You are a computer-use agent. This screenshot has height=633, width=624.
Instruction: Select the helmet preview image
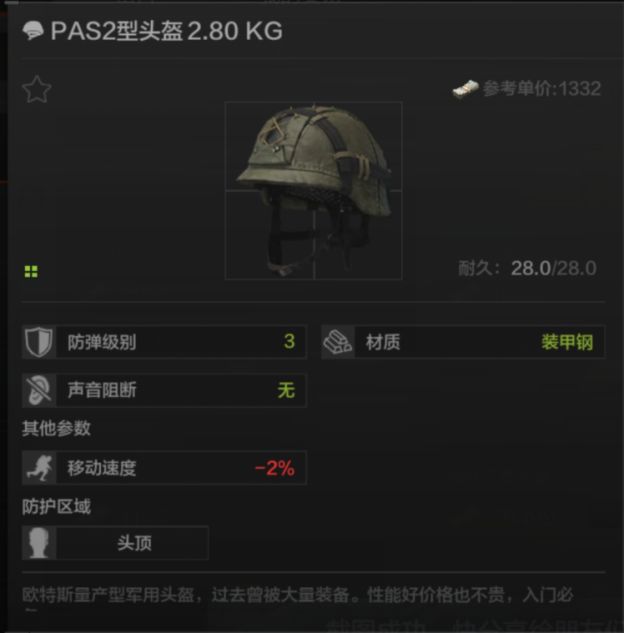tap(314, 191)
